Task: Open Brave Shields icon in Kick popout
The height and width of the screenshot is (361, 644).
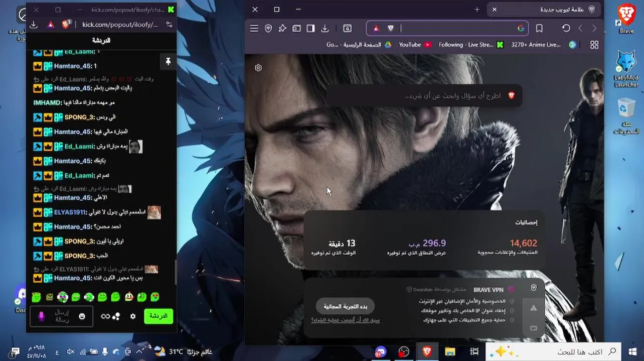Action: pyautogui.click(x=66, y=24)
